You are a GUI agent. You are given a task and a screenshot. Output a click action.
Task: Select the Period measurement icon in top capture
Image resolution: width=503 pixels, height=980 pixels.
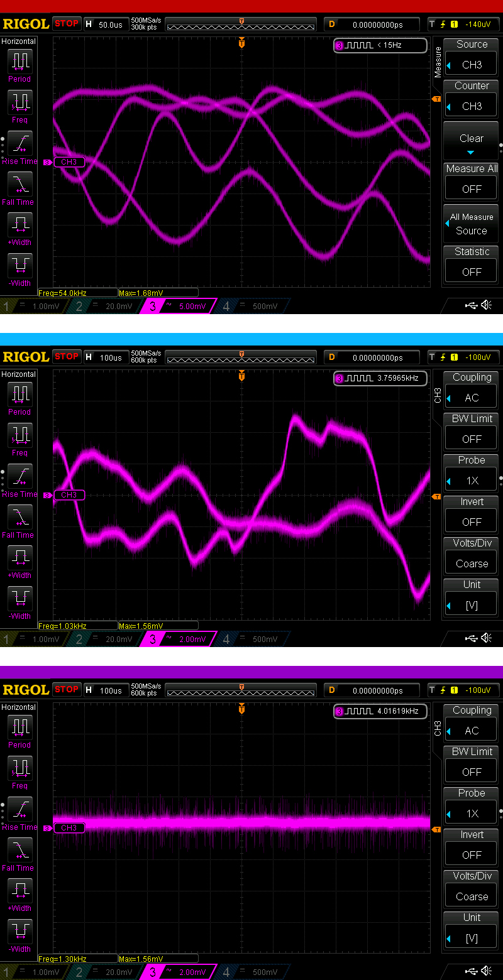click(x=19, y=65)
